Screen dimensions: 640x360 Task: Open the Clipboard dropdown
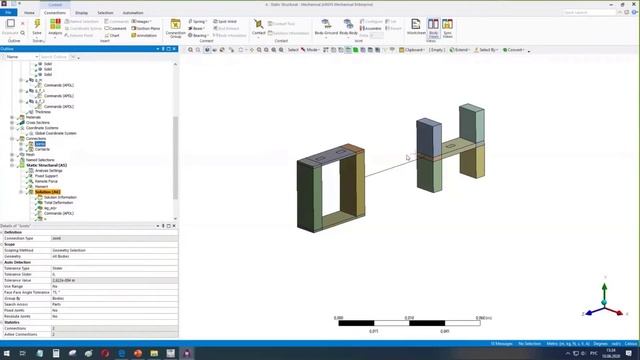click(412, 50)
